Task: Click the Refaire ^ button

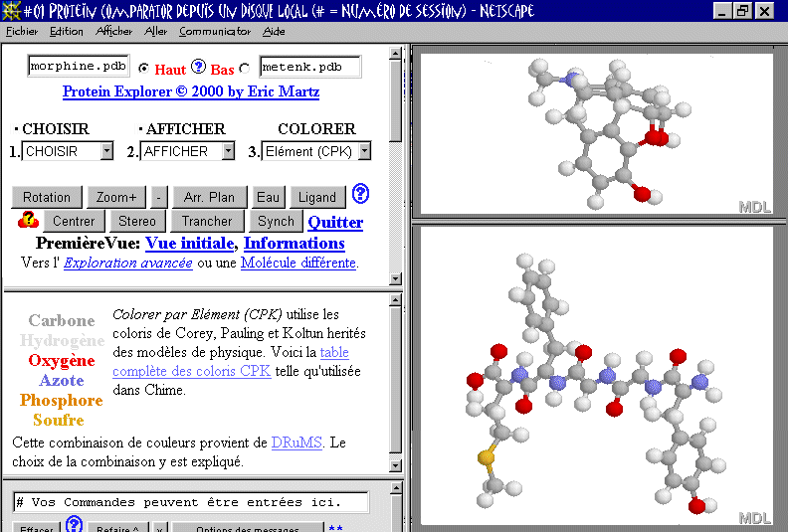Action: point(118,527)
